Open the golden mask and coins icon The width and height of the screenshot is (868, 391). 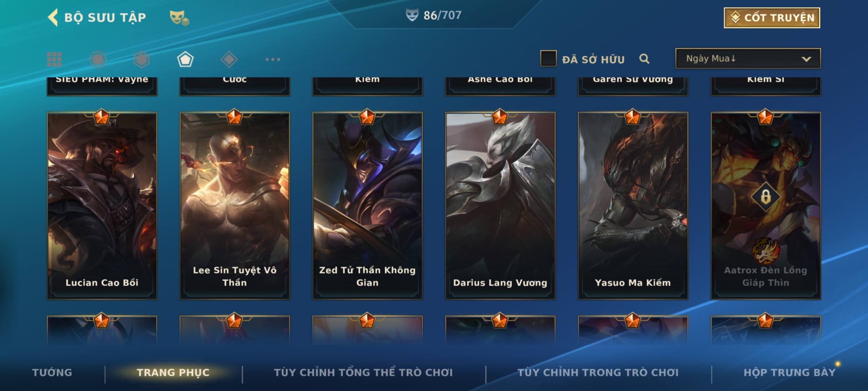point(179,18)
